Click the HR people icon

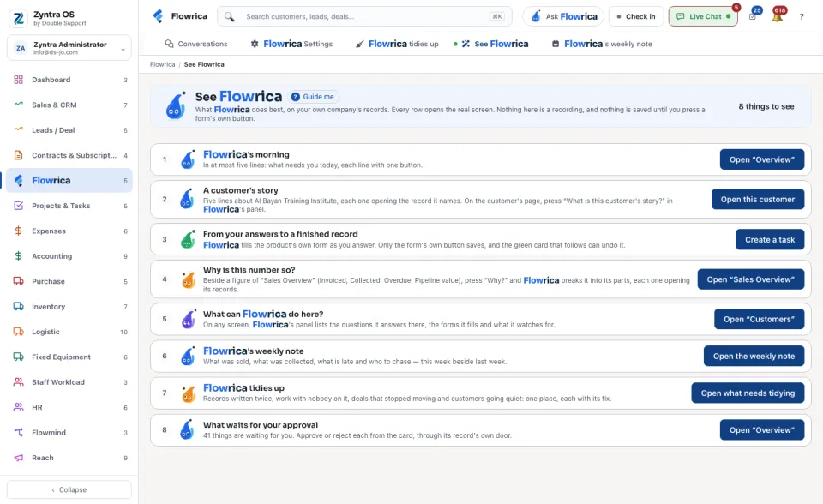coord(18,407)
